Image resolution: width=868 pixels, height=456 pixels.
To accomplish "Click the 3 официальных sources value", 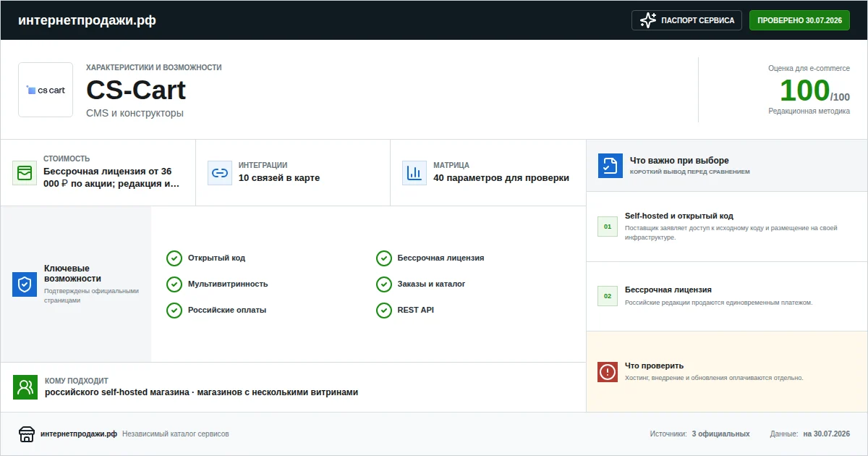I will (x=720, y=434).
